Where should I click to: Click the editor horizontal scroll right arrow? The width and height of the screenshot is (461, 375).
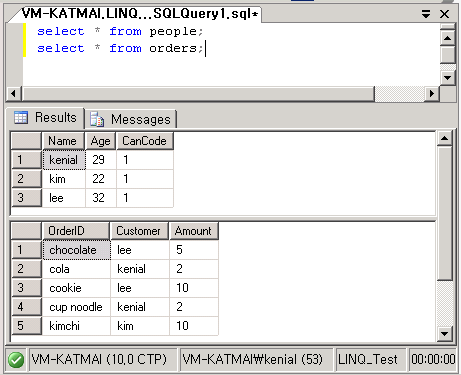coord(432,93)
